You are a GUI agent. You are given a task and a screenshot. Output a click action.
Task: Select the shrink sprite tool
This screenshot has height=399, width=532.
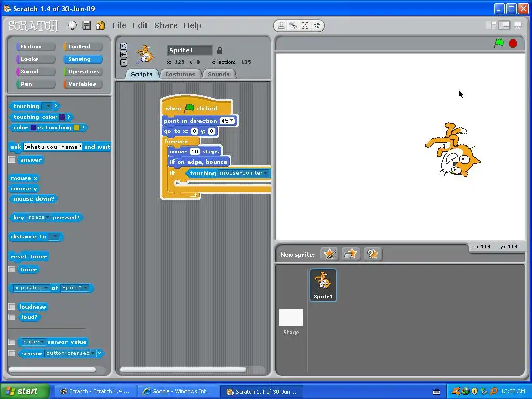pos(317,25)
